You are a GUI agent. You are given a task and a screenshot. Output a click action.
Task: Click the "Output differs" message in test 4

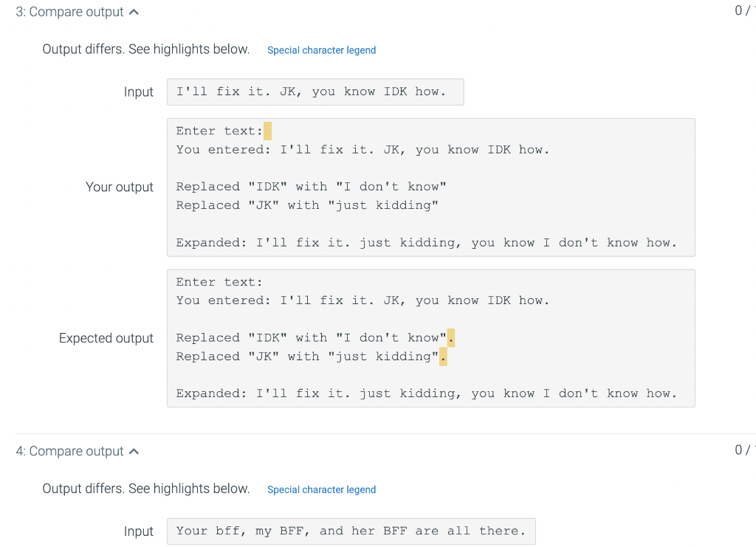click(x=145, y=489)
